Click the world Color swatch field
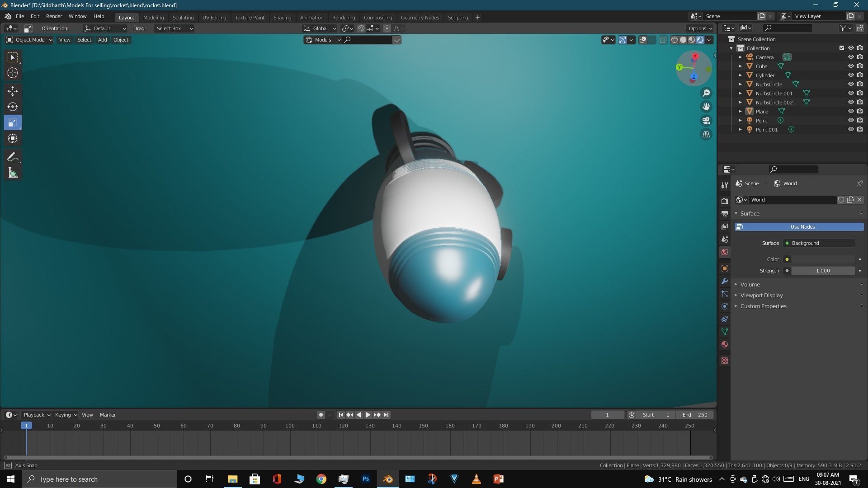This screenshot has height=488, width=868. point(822,259)
